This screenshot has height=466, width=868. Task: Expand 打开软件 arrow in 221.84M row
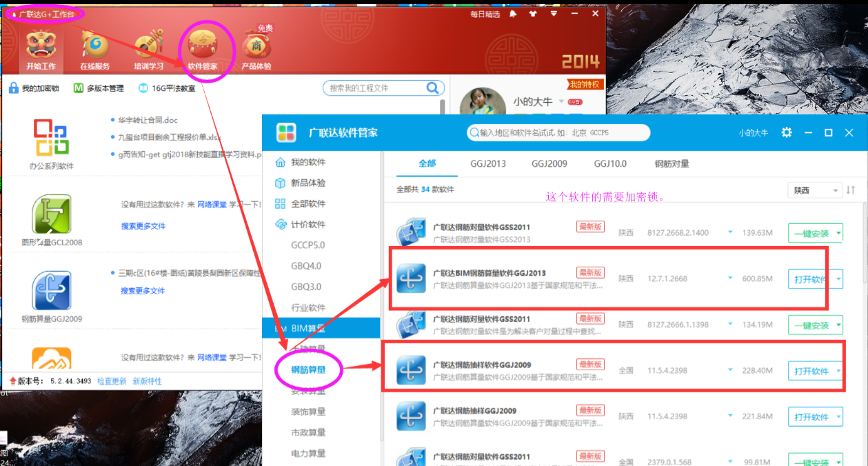838,417
